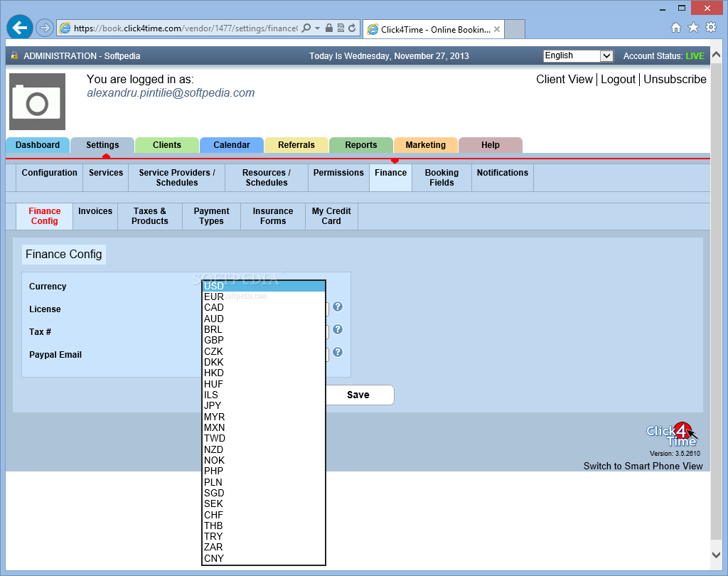728x576 pixels.
Task: Click the search magnifier in address bar
Action: [306, 28]
